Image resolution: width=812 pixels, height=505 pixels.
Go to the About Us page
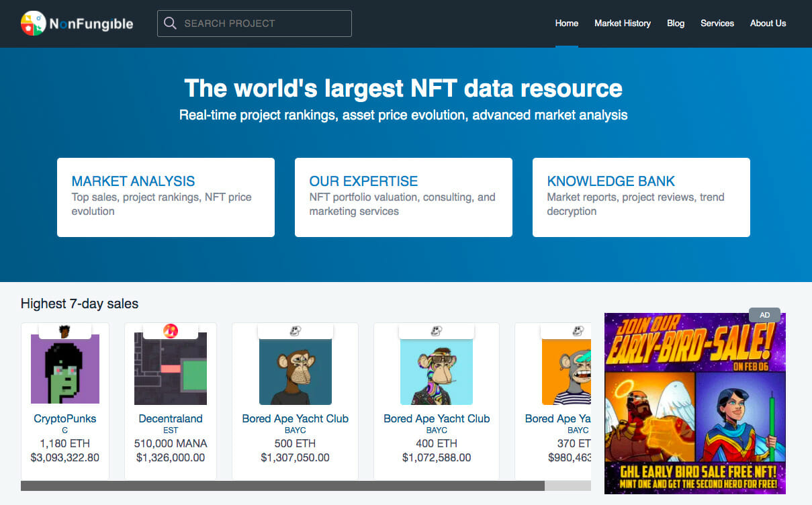tap(768, 23)
